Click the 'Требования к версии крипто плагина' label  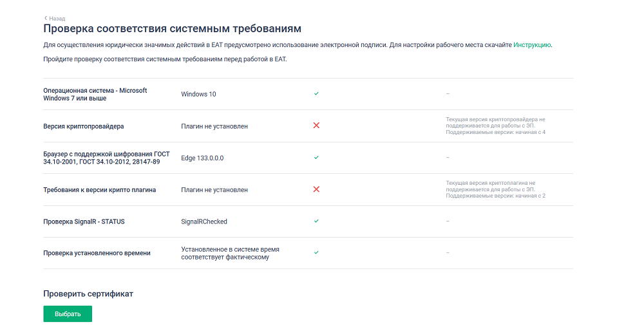[x=99, y=190]
